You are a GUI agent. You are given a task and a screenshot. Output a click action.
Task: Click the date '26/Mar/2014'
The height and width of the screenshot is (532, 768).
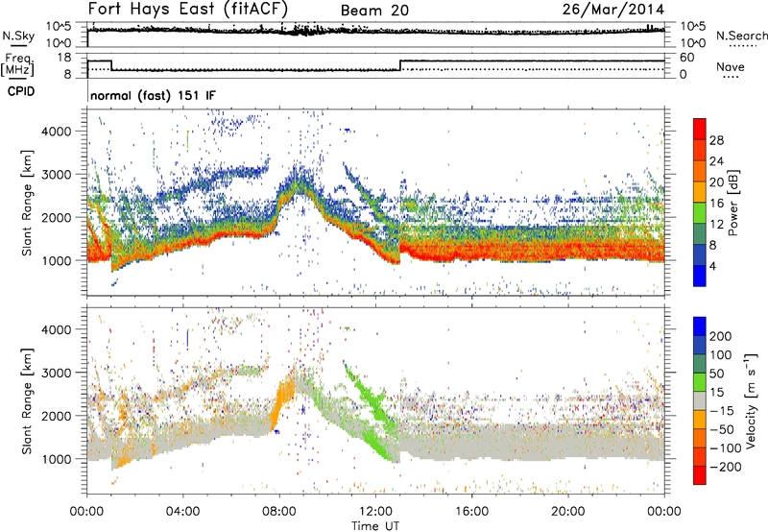pyautogui.click(x=613, y=10)
